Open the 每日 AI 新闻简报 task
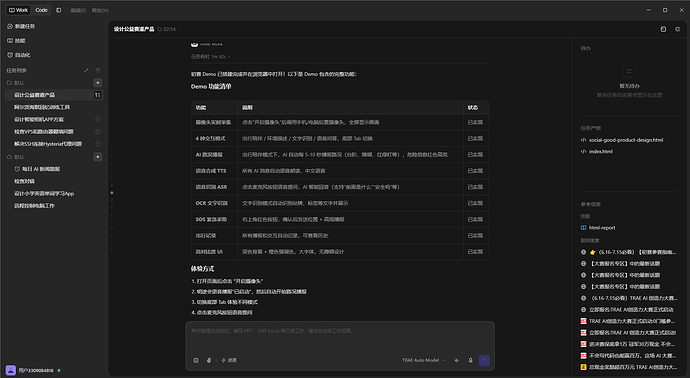 (x=54, y=169)
